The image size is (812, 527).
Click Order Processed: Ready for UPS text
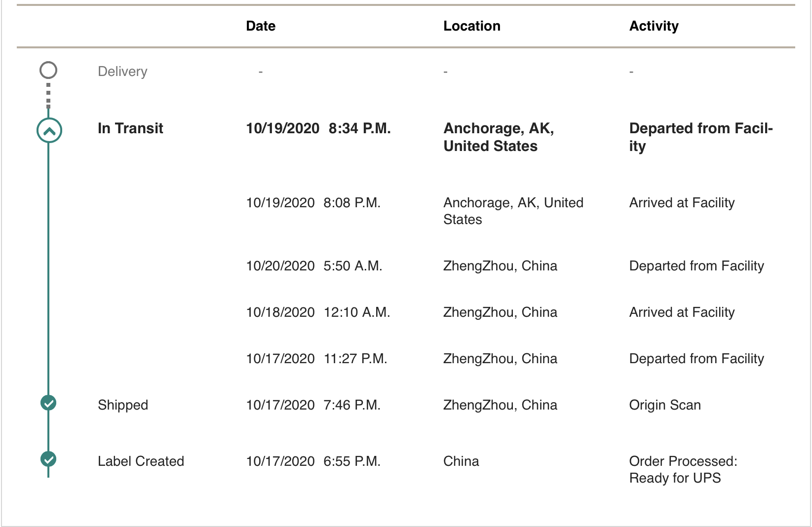[683, 469]
